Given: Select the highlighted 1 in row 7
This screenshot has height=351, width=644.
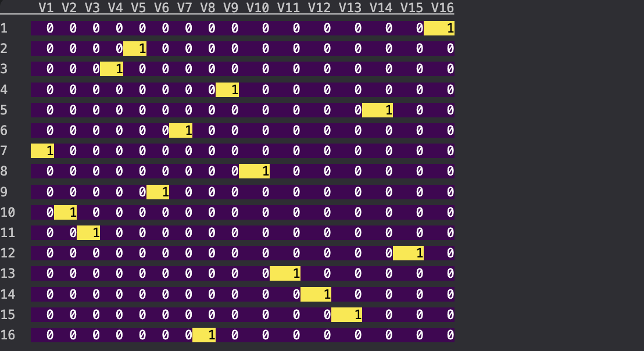Looking at the screenshot, I should coord(42,151).
